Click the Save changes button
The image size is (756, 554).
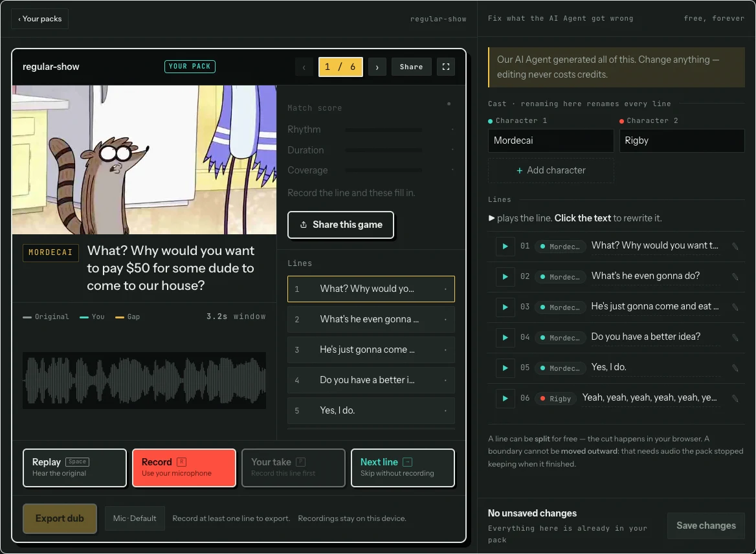(706, 526)
